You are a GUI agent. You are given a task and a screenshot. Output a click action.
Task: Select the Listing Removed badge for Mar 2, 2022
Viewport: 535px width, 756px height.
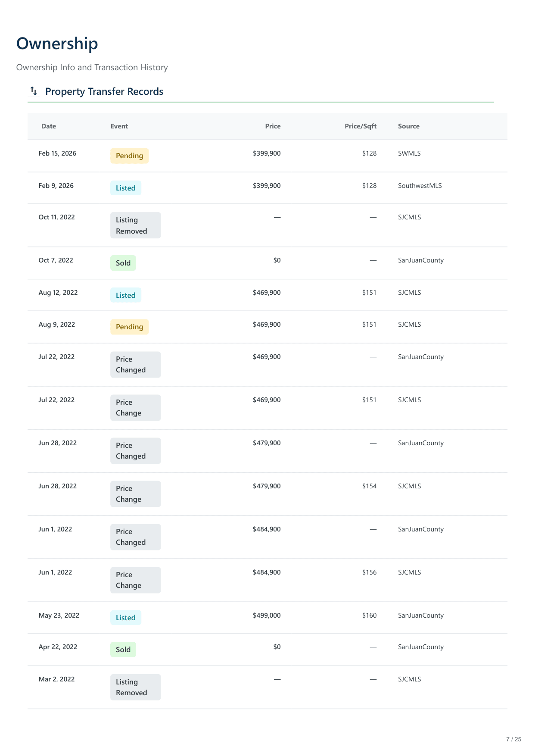pyautogui.click(x=135, y=687)
